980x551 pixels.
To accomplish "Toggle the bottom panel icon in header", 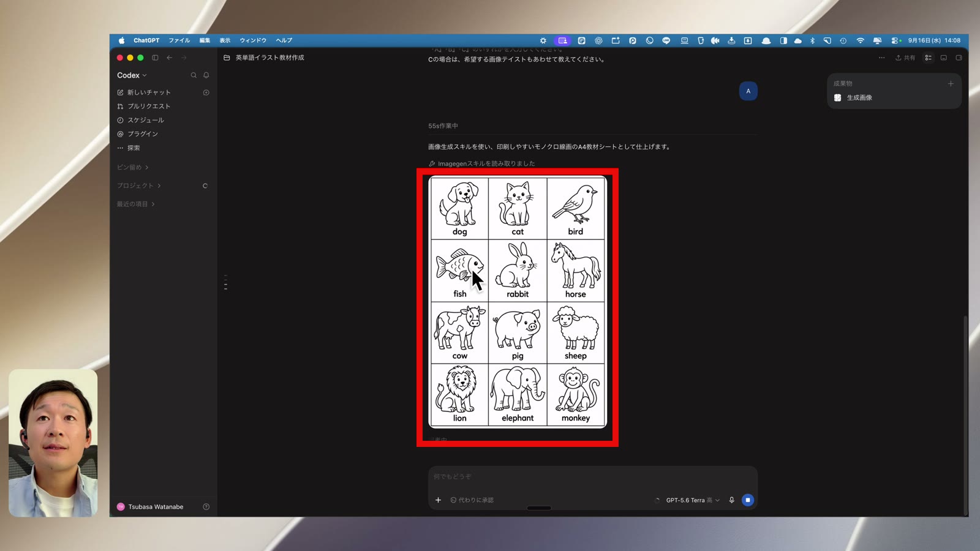I will (x=944, y=58).
